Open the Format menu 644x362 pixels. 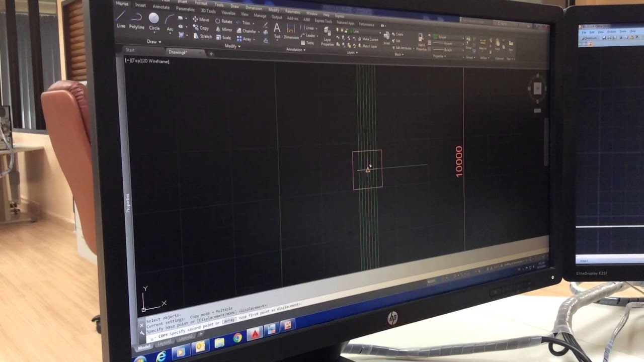pos(201,3)
